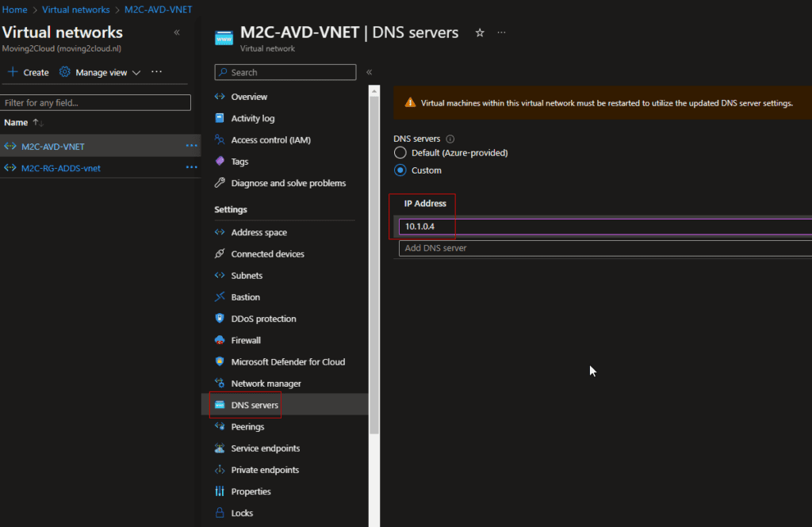Click the favorite star icon beside title

pyautogui.click(x=479, y=33)
